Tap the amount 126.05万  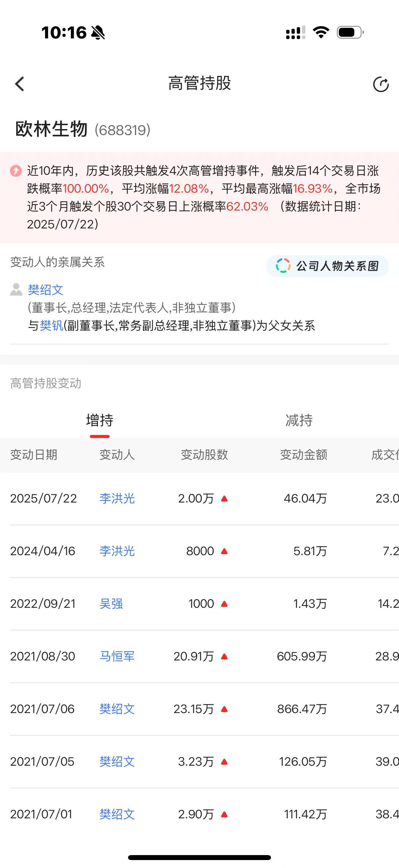[x=303, y=761]
